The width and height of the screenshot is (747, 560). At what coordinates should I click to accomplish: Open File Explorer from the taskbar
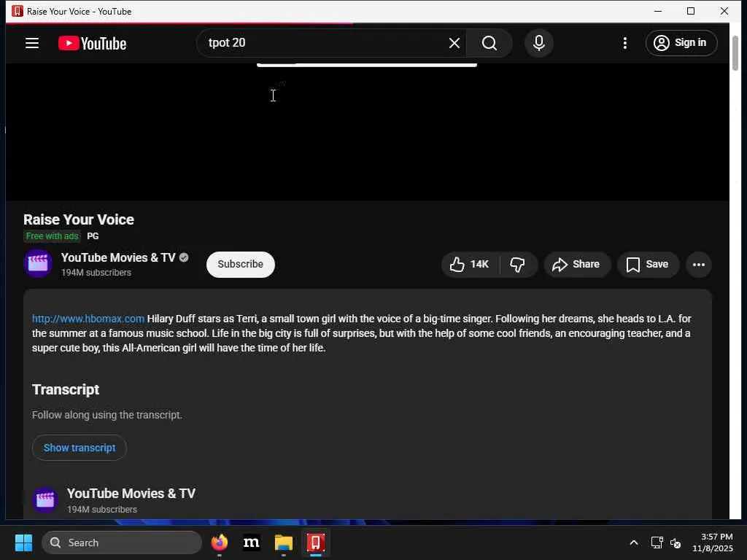[284, 542]
